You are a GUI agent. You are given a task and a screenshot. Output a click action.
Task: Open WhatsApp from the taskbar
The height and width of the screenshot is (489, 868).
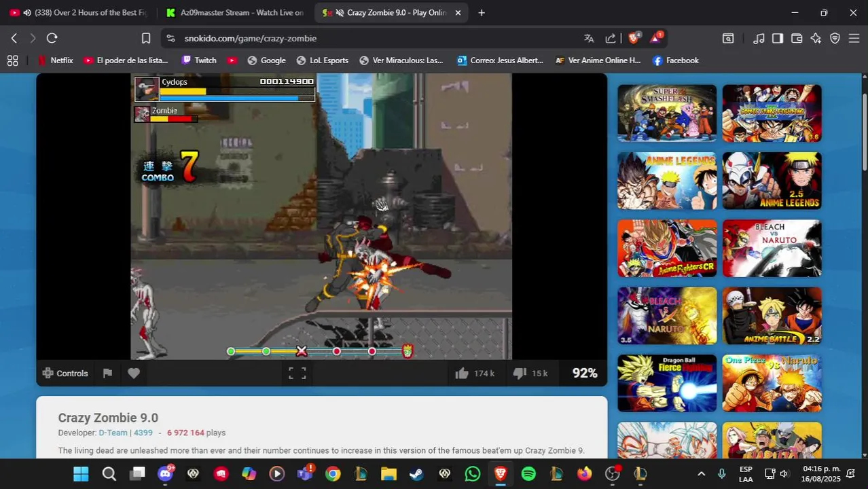point(473,473)
